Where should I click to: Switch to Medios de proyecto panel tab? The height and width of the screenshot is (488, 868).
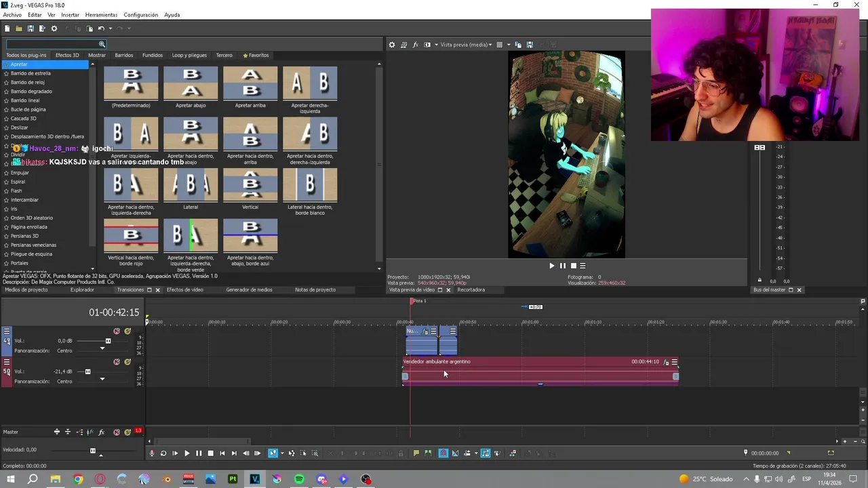coord(26,289)
